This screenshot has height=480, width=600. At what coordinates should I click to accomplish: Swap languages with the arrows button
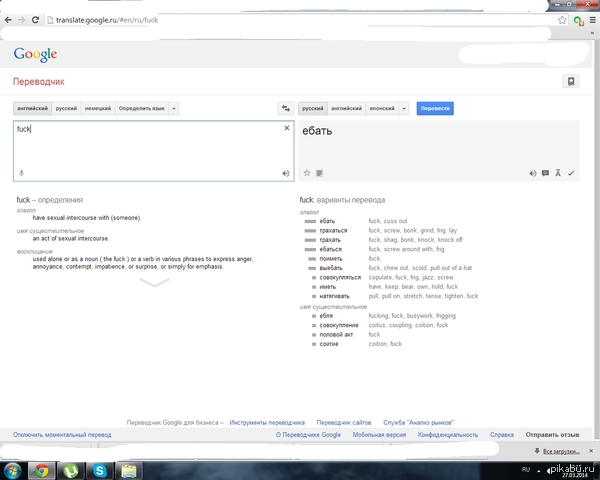(x=286, y=108)
